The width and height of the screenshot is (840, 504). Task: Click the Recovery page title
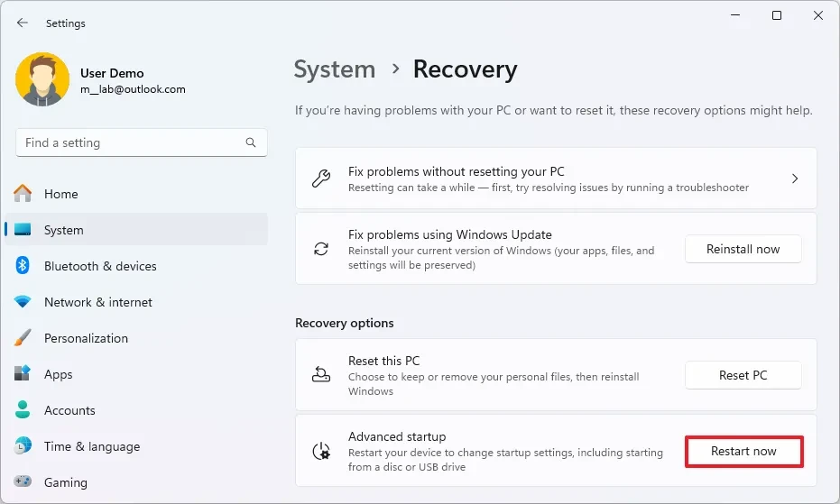[465, 69]
